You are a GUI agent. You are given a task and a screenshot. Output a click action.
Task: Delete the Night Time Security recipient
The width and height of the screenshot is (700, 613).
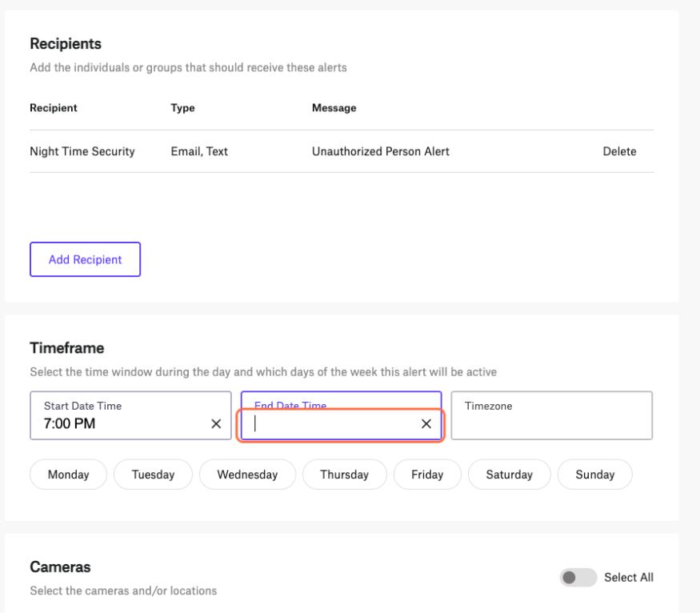coord(619,151)
